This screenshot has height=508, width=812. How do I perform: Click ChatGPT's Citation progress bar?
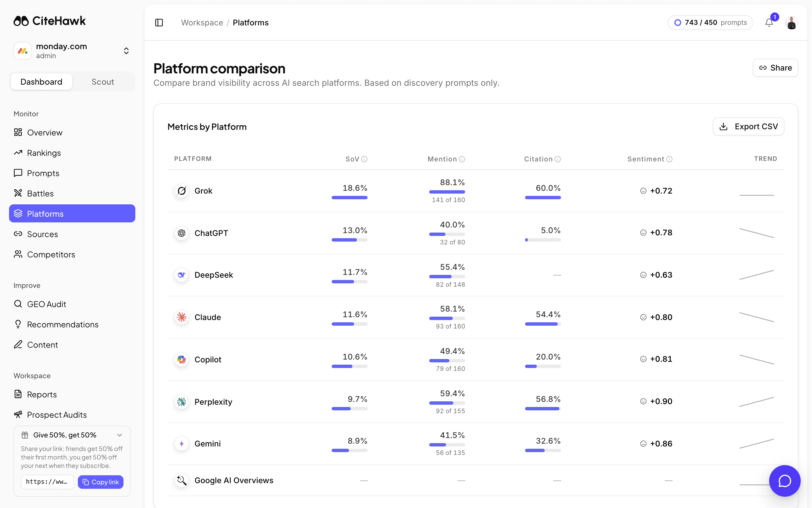coord(543,240)
